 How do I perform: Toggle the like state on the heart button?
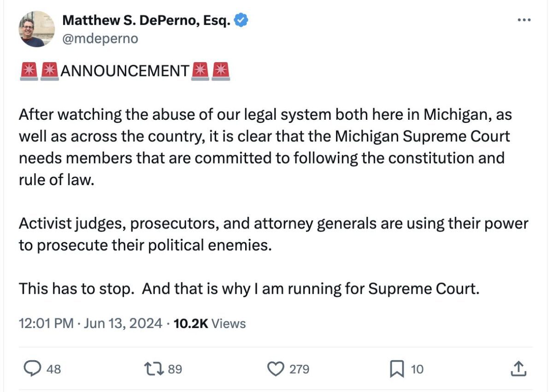(x=276, y=368)
